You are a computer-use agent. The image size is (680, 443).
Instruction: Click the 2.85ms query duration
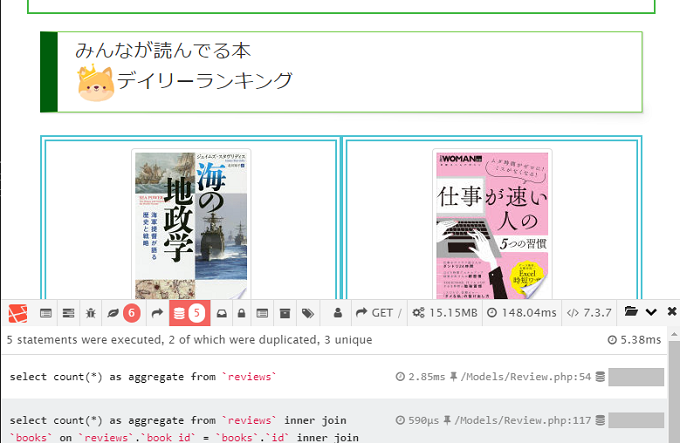(x=421, y=377)
